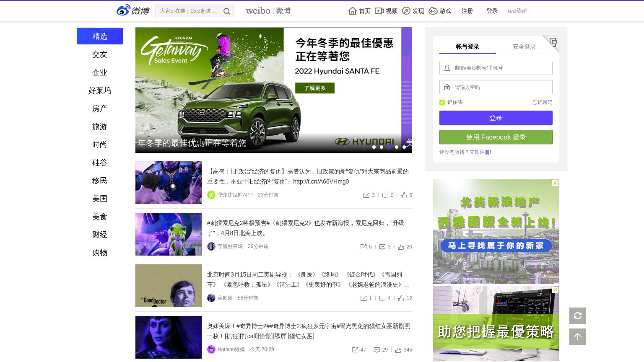
Task: Repost the 高盛 post
Action: tap(369, 195)
